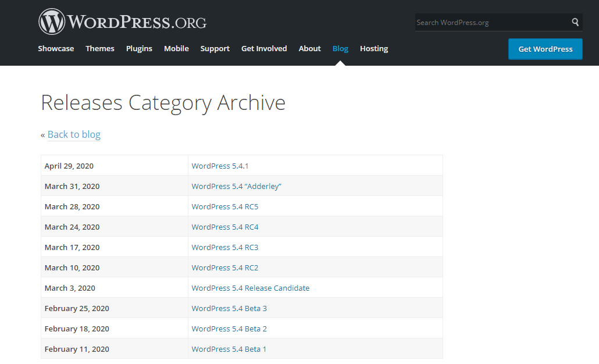Click the March 24, 2020 date cell
This screenshot has width=599, height=364.
[114, 227]
